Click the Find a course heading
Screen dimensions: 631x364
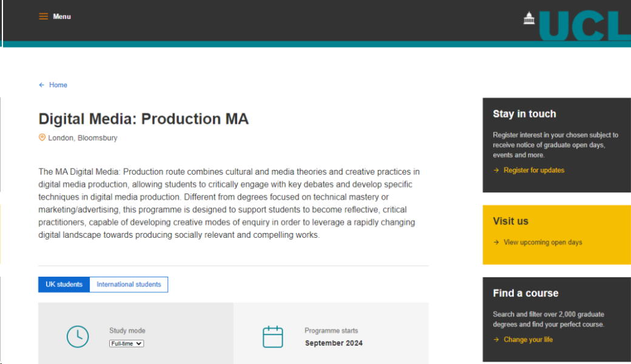point(525,293)
